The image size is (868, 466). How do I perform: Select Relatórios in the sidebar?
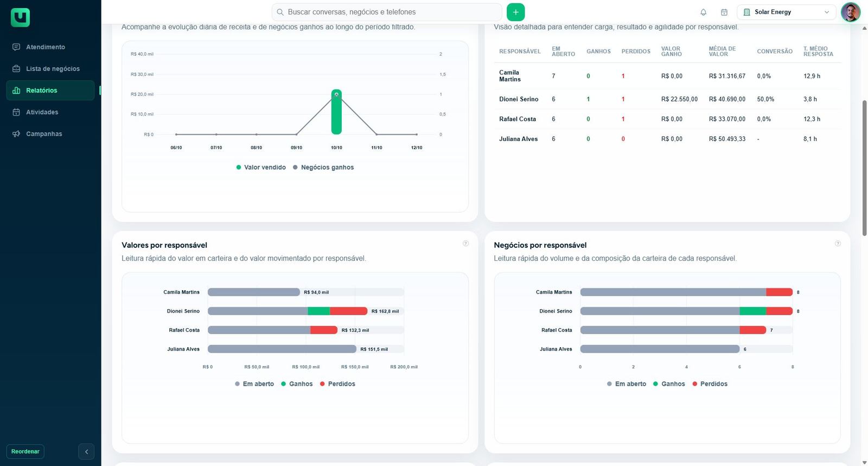50,91
